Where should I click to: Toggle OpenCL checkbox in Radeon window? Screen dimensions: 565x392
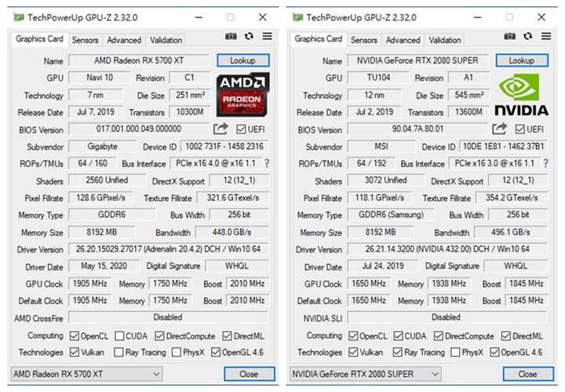pos(75,336)
